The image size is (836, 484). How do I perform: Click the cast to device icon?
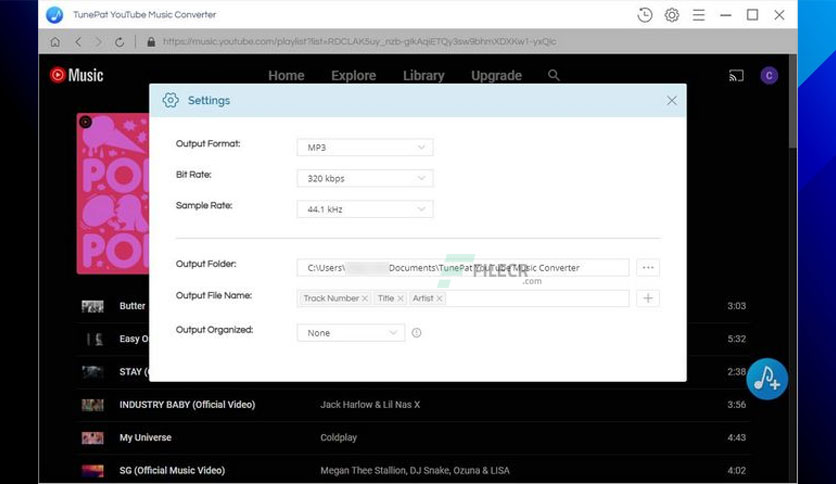(x=736, y=76)
